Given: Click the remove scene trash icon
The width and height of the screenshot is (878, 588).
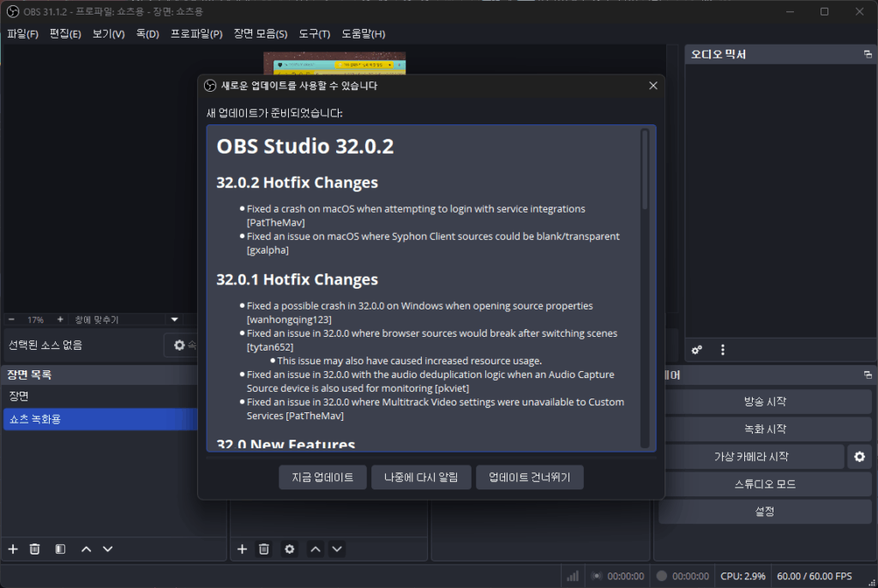Looking at the screenshot, I should (x=35, y=549).
